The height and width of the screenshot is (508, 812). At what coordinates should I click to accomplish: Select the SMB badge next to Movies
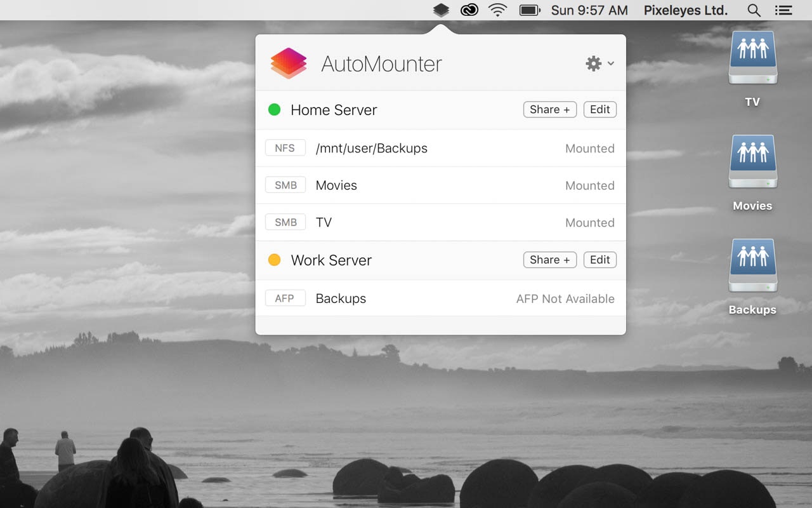point(285,185)
